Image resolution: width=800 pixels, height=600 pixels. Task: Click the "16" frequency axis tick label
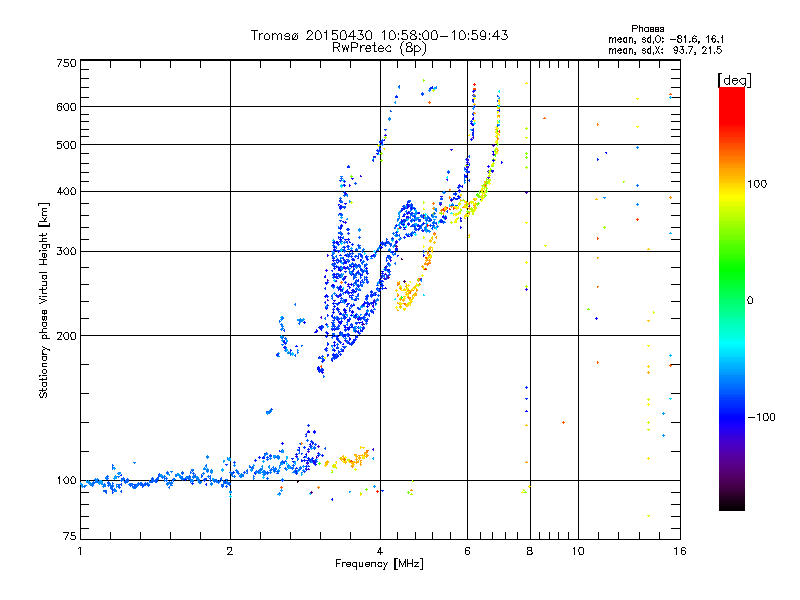[x=680, y=551]
